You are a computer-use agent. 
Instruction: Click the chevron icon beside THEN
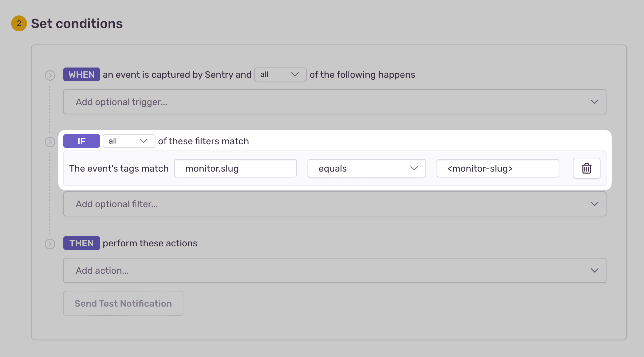coord(50,244)
